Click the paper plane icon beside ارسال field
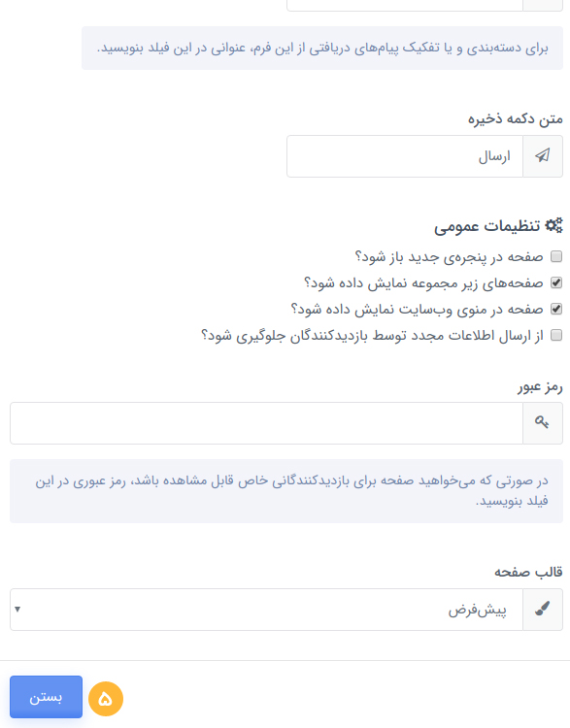 tap(542, 155)
